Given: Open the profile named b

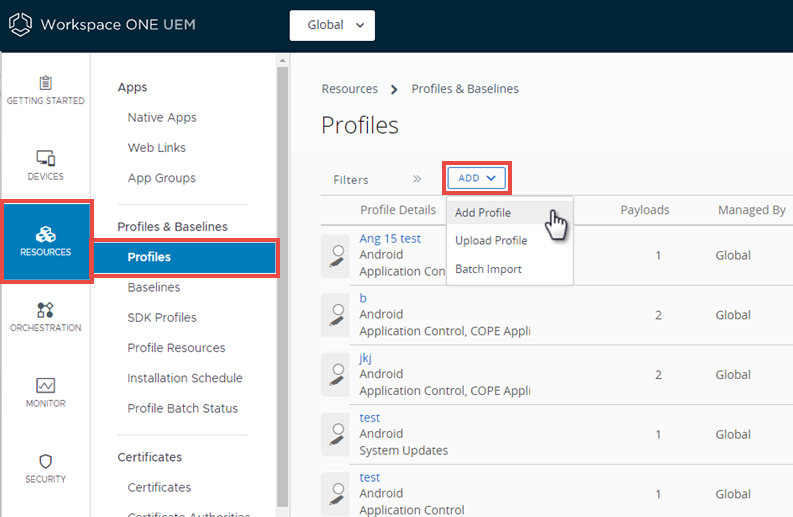Looking at the screenshot, I should [x=363, y=298].
